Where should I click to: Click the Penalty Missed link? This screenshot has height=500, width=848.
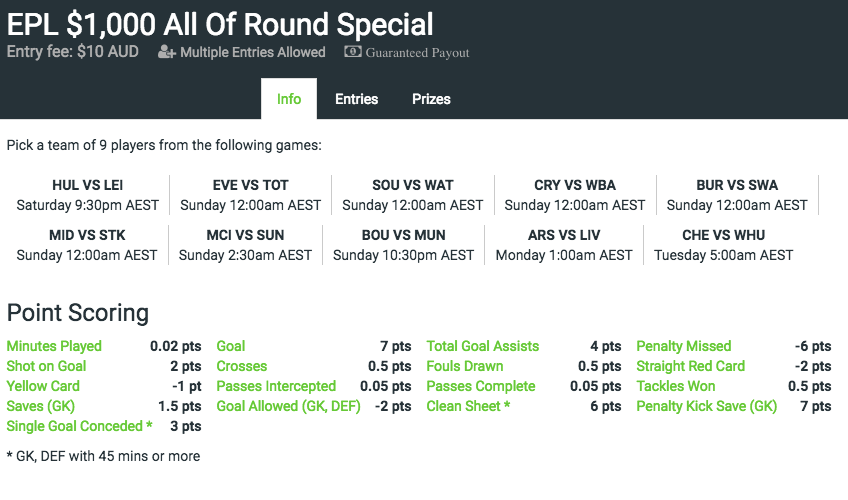click(x=684, y=346)
